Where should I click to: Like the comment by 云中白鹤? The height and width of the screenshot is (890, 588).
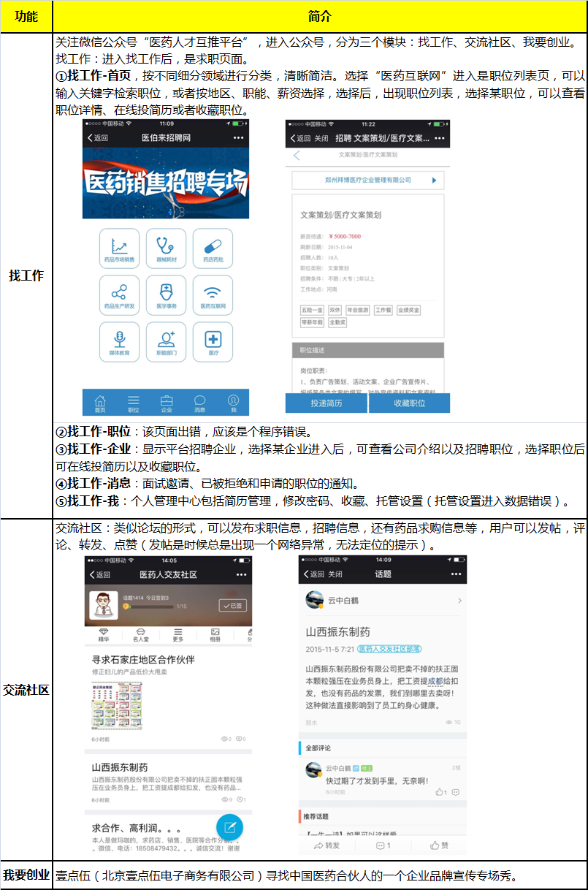(x=441, y=792)
